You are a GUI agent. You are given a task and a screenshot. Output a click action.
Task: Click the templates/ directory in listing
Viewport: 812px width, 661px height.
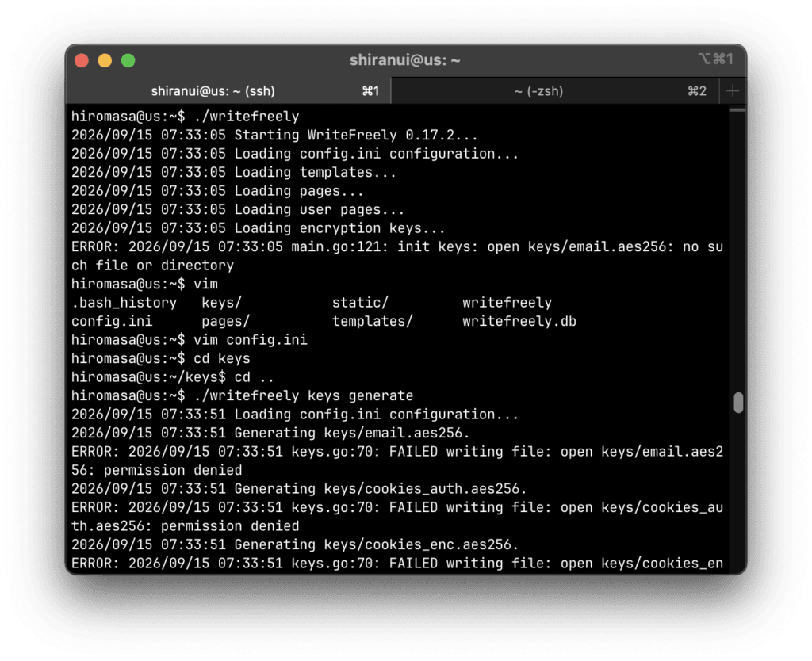tap(373, 321)
